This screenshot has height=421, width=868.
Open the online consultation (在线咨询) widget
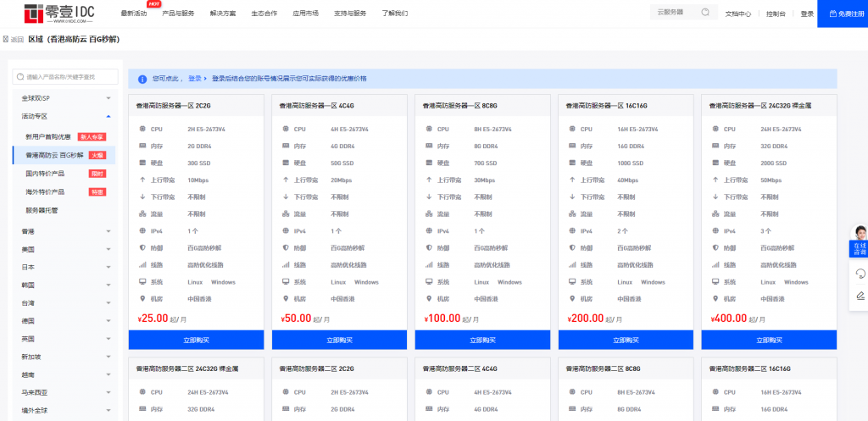point(859,242)
